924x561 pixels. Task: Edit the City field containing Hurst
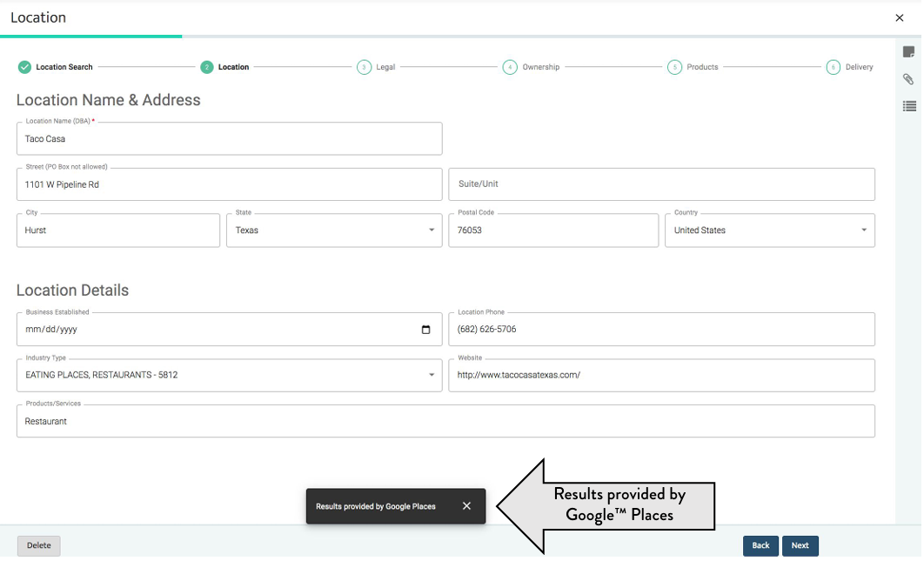(117, 230)
